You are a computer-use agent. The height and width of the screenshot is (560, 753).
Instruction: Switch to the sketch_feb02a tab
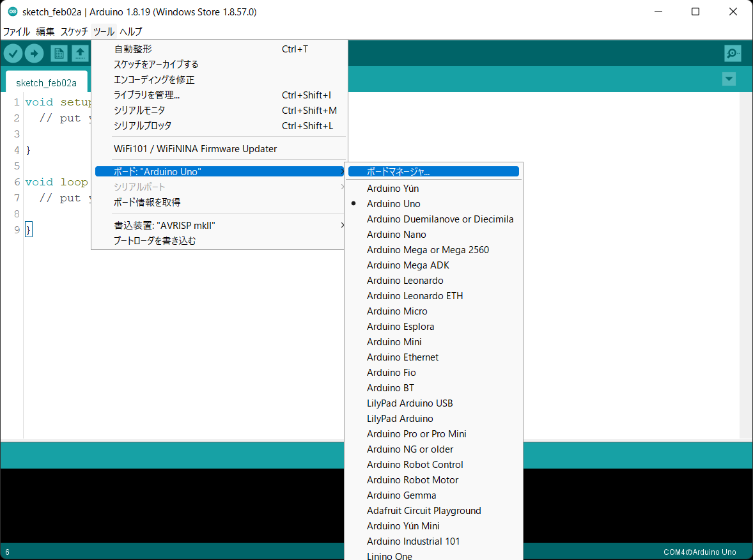47,82
